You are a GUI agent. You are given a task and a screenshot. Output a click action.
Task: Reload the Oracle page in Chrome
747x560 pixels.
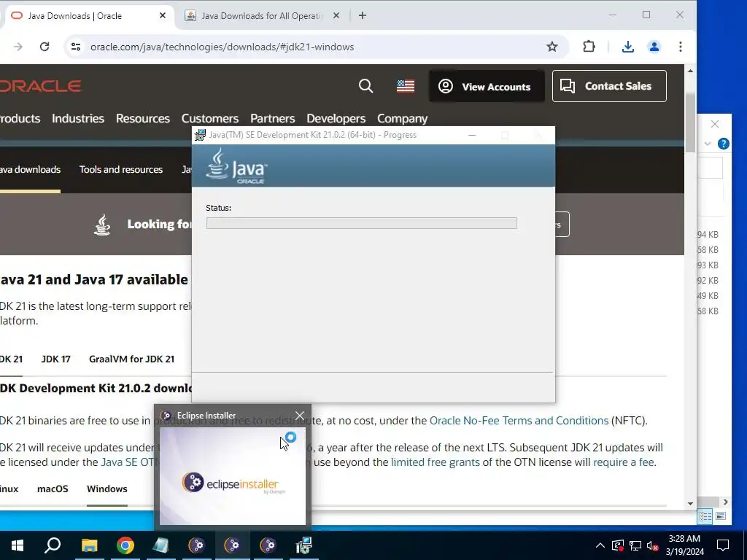click(44, 47)
